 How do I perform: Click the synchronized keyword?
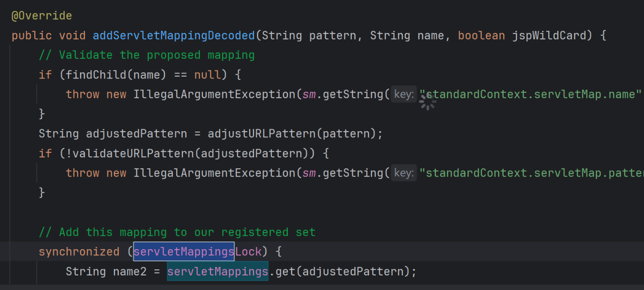click(79, 252)
